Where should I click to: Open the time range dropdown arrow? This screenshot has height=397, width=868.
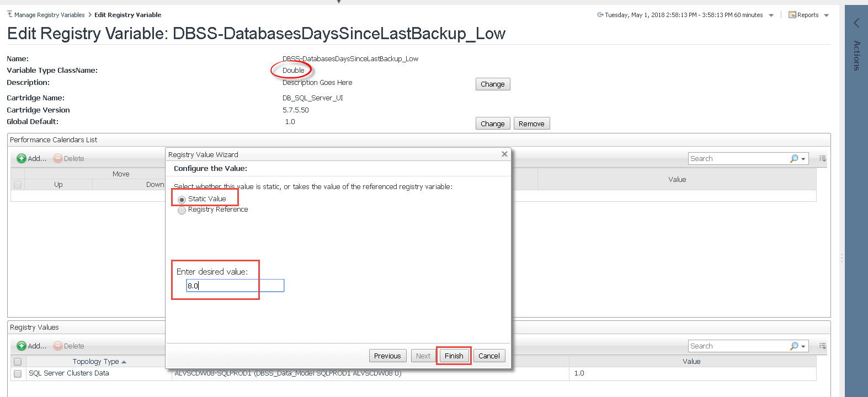pos(771,15)
